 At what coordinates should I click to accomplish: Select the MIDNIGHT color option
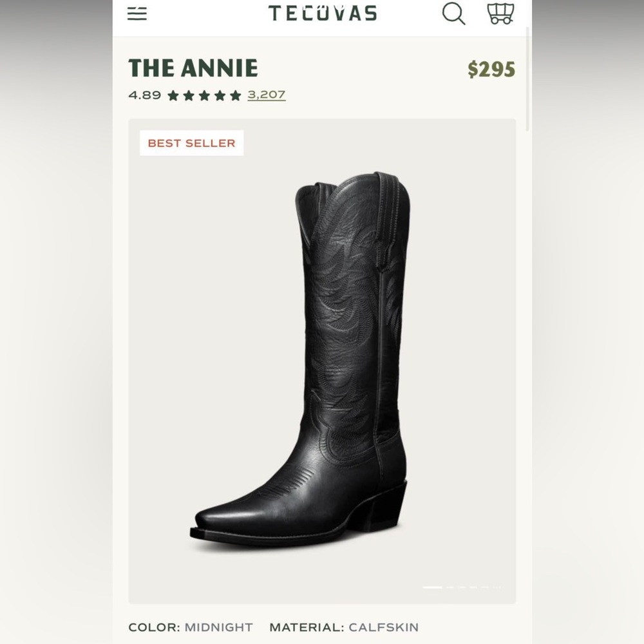coord(218,627)
